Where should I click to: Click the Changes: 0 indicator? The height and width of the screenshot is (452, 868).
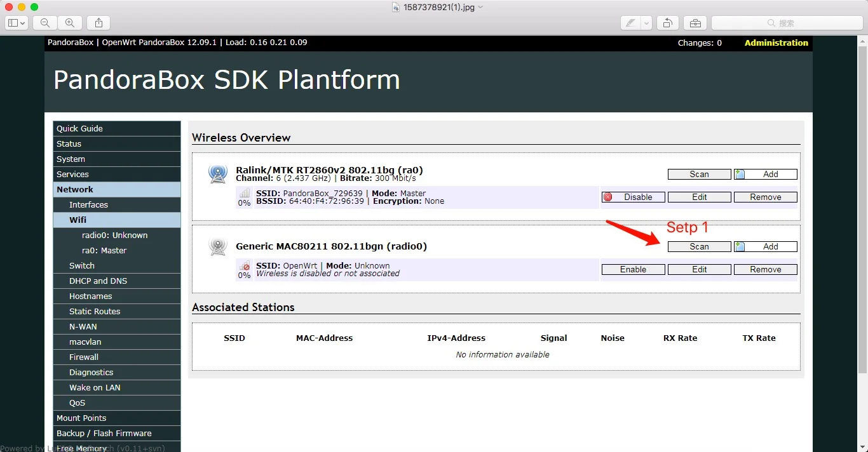coord(700,43)
